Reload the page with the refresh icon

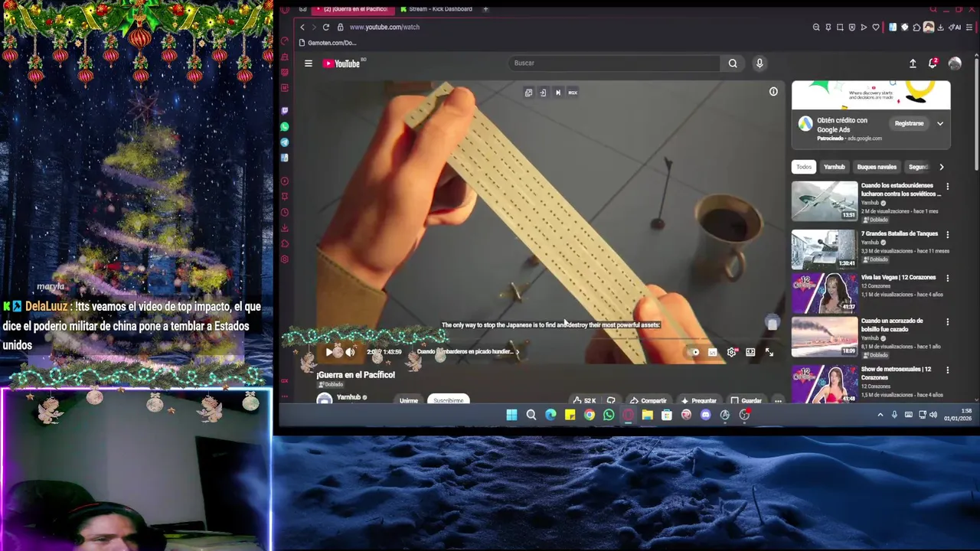click(x=325, y=27)
